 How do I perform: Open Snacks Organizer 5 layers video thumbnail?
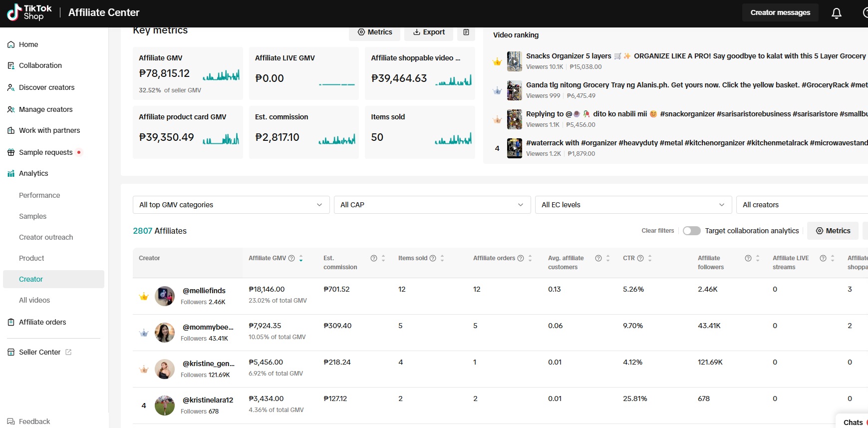click(x=515, y=61)
